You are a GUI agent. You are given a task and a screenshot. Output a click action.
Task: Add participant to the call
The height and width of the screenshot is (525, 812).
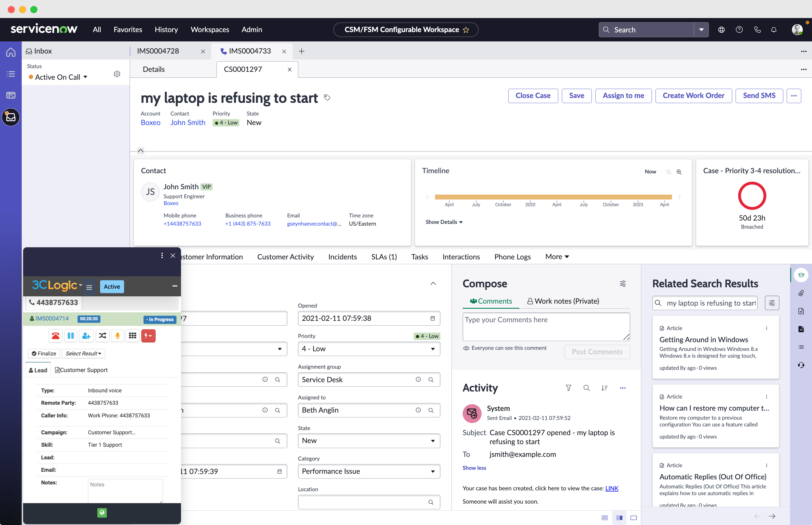click(x=86, y=336)
